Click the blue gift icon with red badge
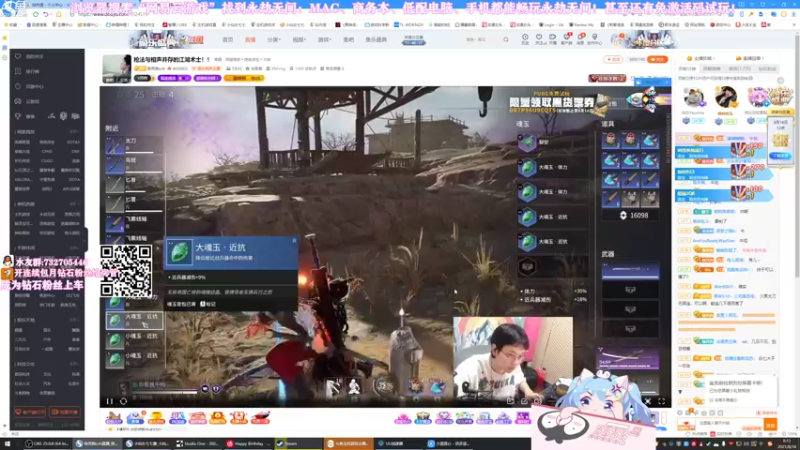The height and width of the screenshot is (450, 800). [135, 418]
